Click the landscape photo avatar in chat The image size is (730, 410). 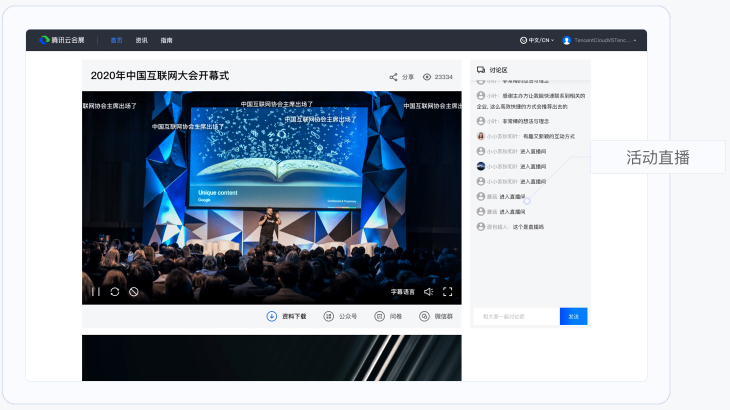481,166
